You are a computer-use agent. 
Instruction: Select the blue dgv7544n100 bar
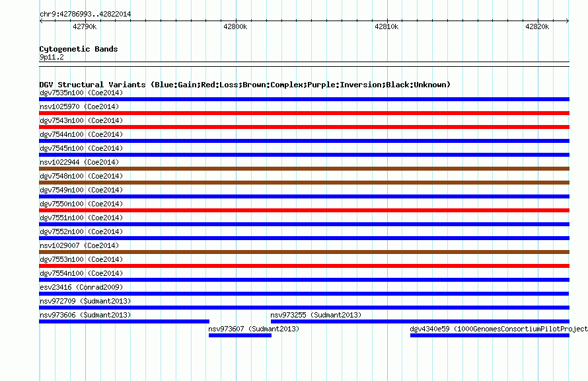point(304,141)
